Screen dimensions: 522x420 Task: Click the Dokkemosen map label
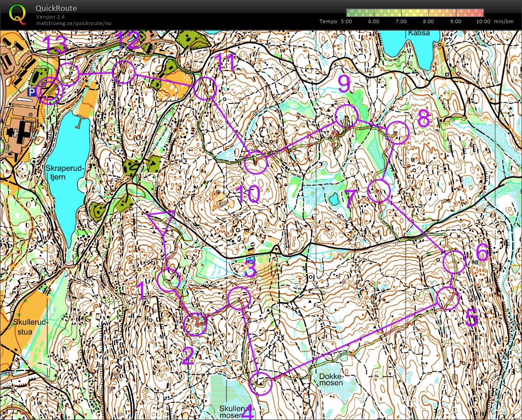(x=331, y=379)
